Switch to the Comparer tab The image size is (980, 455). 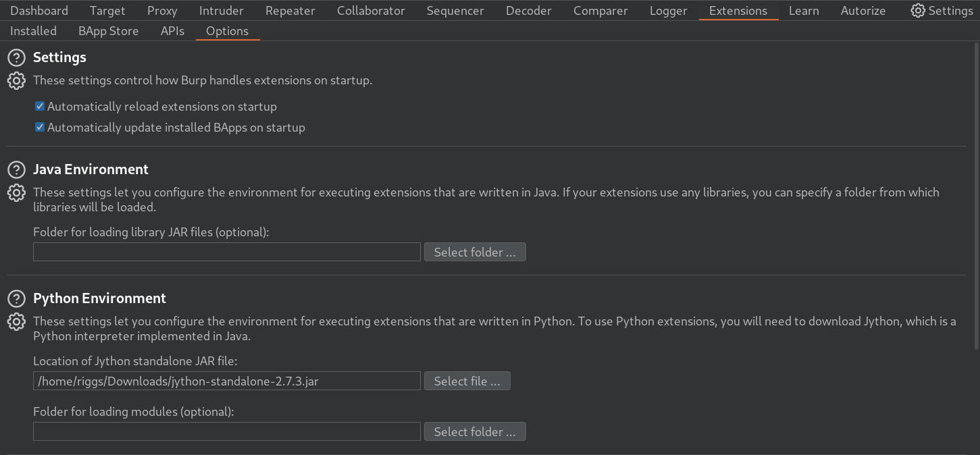tap(600, 11)
